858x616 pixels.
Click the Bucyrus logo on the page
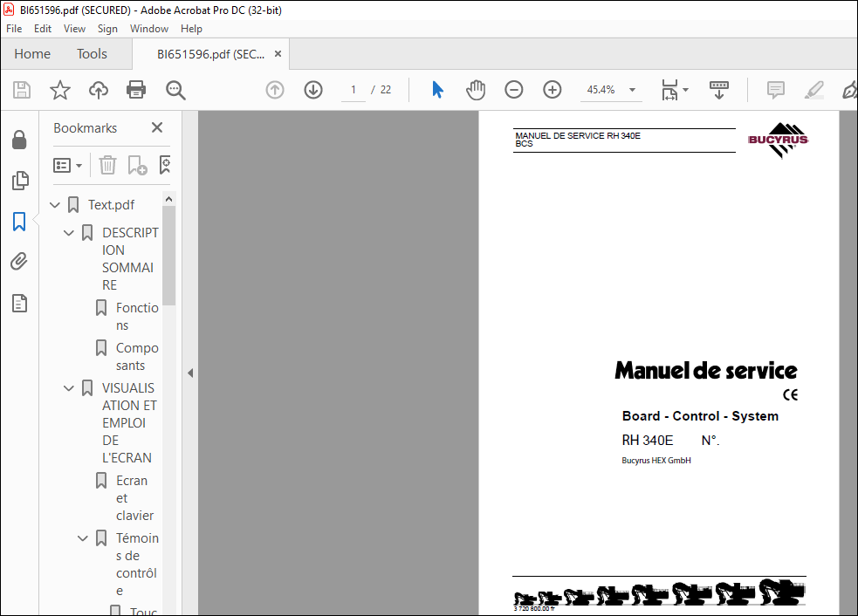pyautogui.click(x=778, y=140)
